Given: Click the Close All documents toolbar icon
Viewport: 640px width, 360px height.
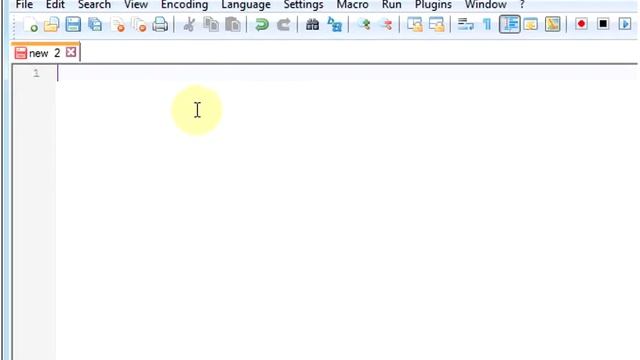Looking at the screenshot, I should [139, 24].
